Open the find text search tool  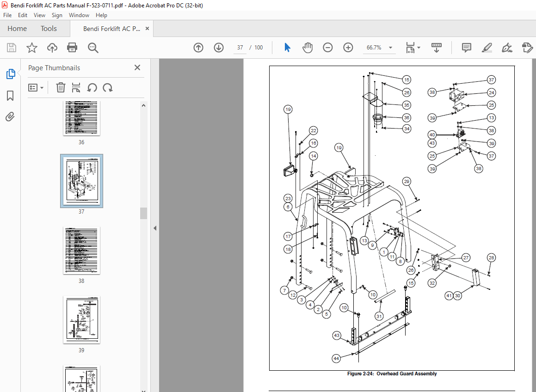tap(93, 48)
